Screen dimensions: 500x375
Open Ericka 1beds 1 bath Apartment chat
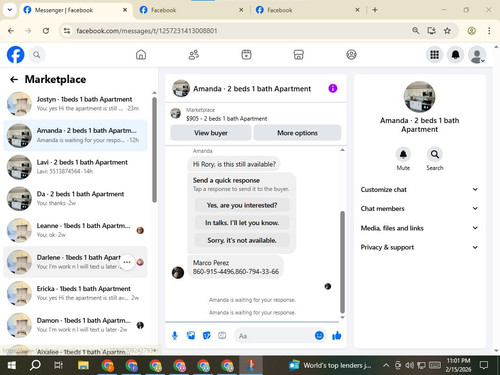(x=75, y=293)
